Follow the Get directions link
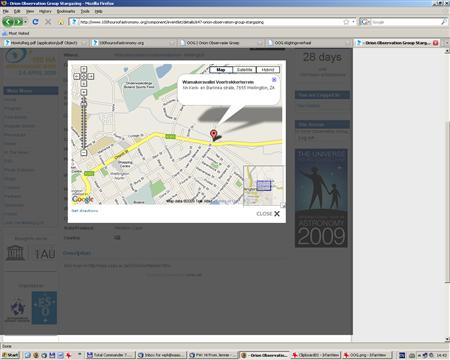 pyautogui.click(x=85, y=211)
